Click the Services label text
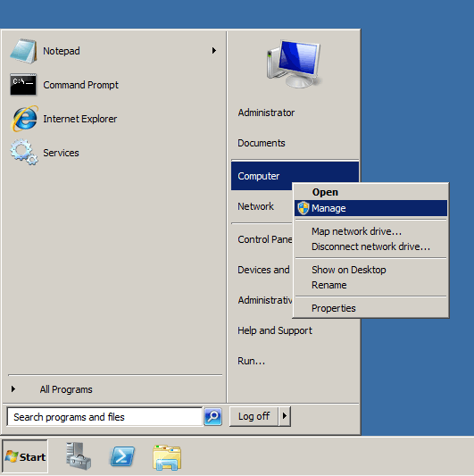Viewport: 474px width, 476px height. click(x=61, y=153)
